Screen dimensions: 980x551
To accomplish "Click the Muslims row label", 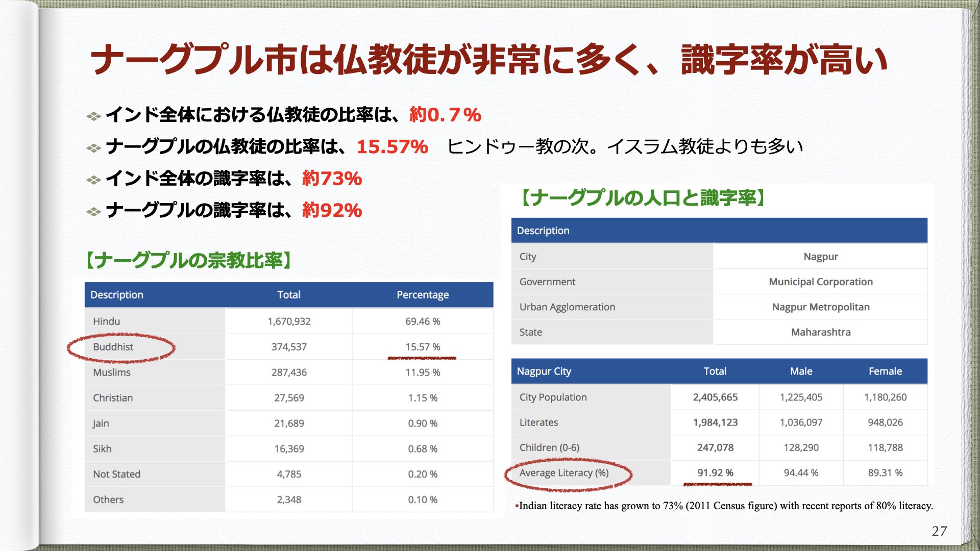I will 111,372.
